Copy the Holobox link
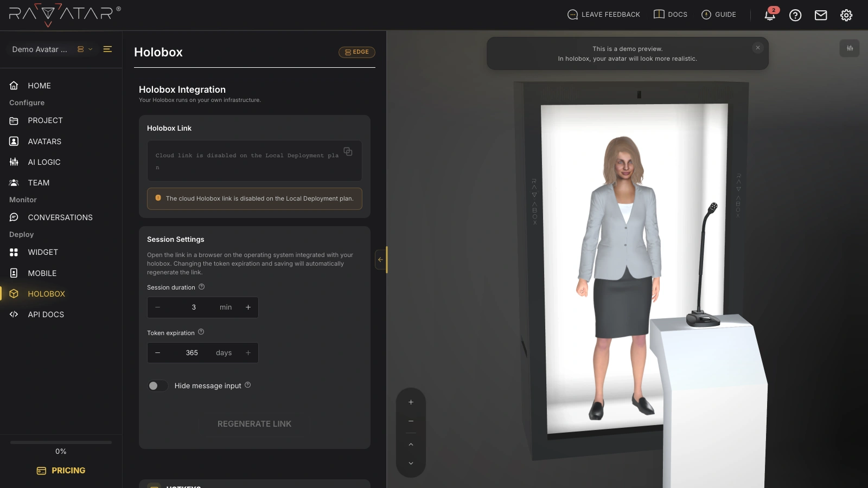The height and width of the screenshot is (488, 868). [x=348, y=151]
